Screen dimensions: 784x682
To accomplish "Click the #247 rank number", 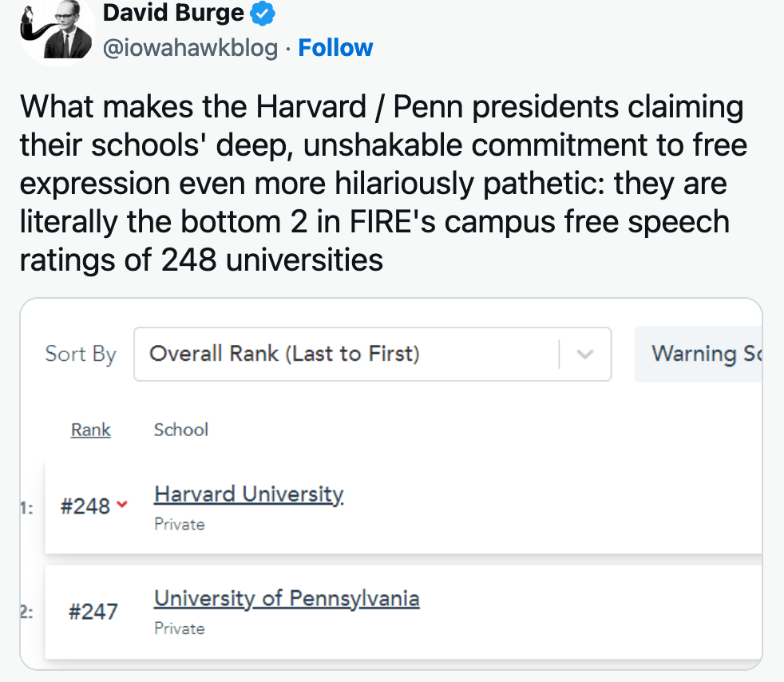I will pos(93,612).
